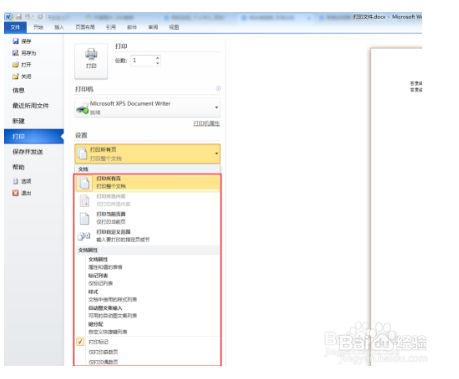Click the Save As (另存为) icon
Screen dimensions: 459x379
16,53
